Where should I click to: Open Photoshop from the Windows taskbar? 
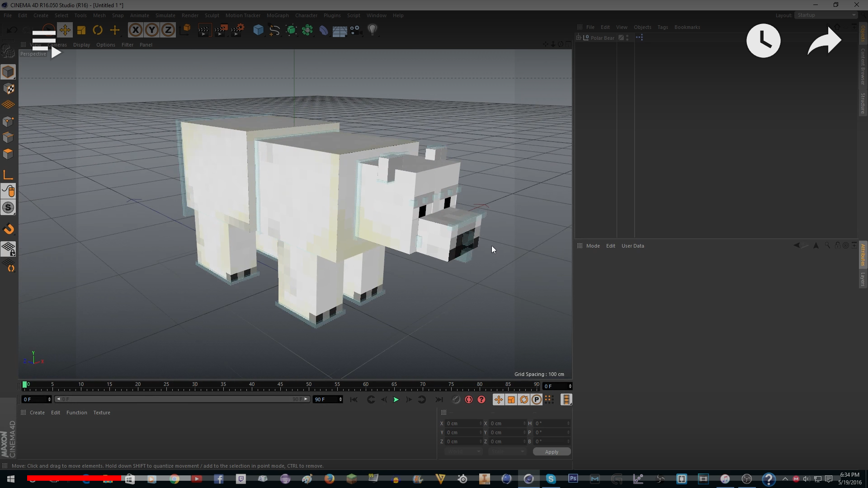tap(573, 479)
